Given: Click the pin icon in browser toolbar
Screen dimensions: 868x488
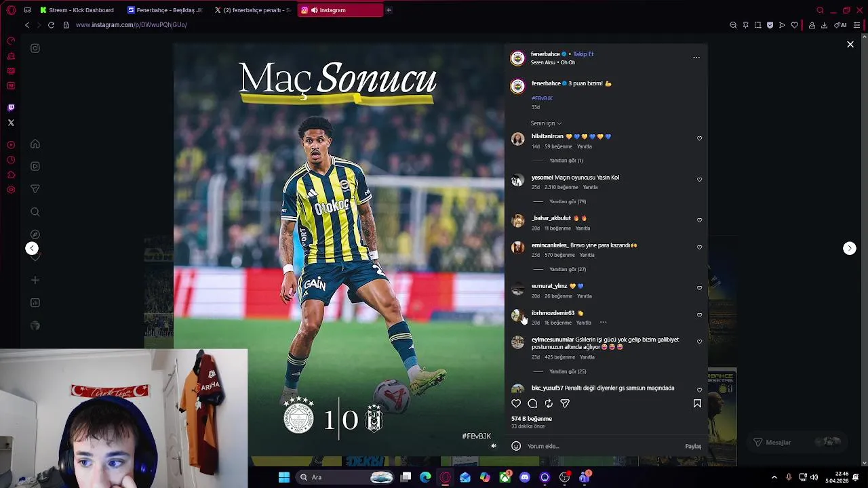Looking at the screenshot, I should [x=745, y=25].
